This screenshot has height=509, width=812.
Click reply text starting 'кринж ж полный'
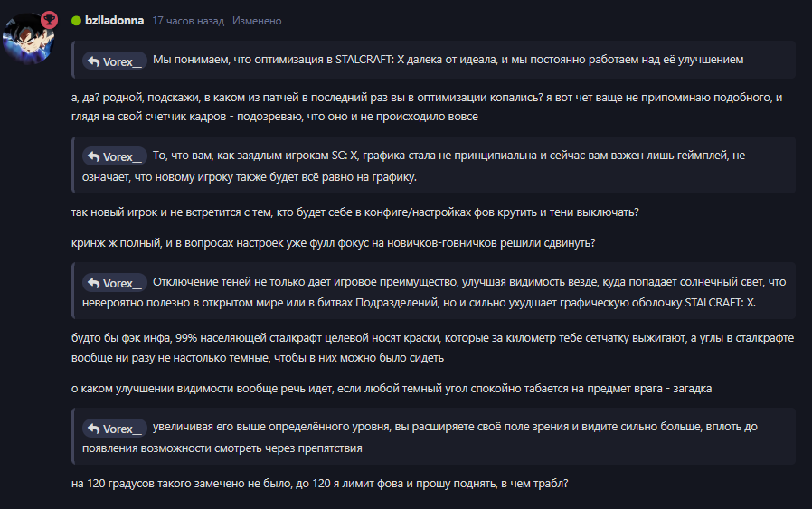point(333,243)
